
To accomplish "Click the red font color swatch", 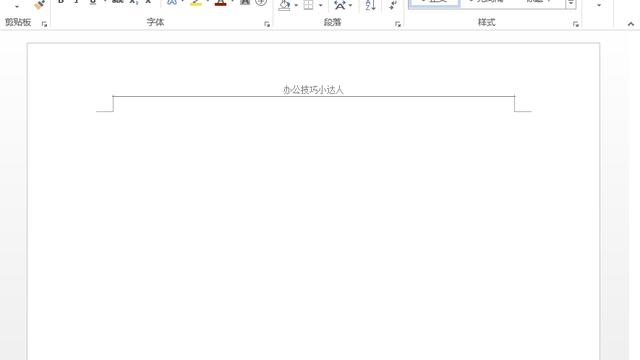I will coord(220,3).
